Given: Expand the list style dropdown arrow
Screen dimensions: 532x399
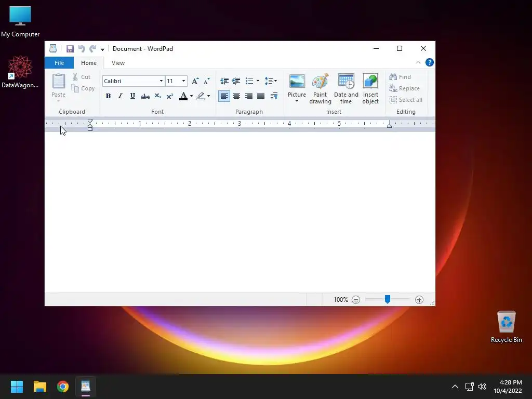Looking at the screenshot, I should tap(258, 81).
